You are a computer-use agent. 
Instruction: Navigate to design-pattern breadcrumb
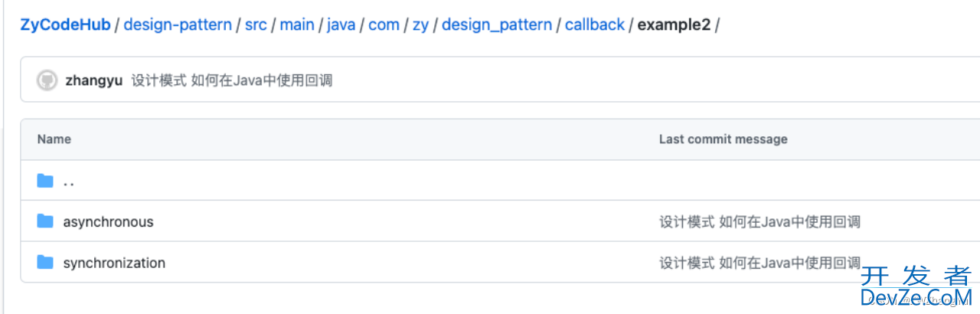[x=178, y=25]
